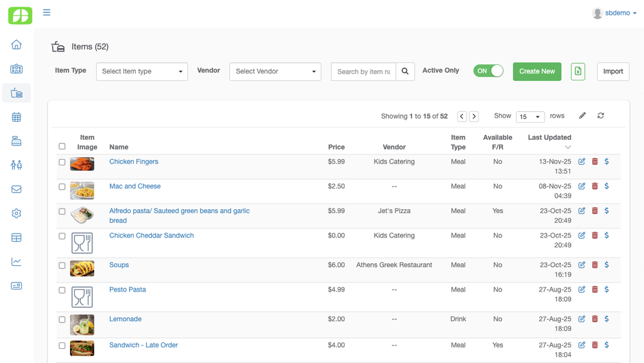
Task: Open the school building sidebar icon
Action: 17,69
